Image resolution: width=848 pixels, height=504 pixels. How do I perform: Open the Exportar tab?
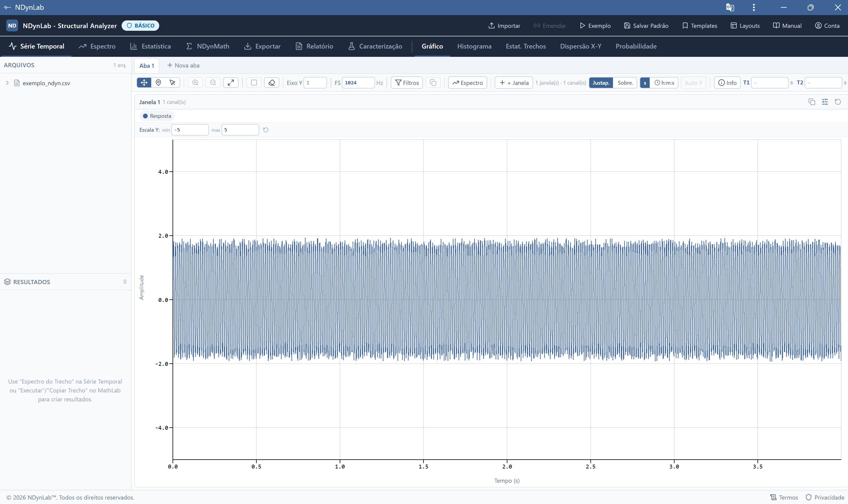coord(262,46)
